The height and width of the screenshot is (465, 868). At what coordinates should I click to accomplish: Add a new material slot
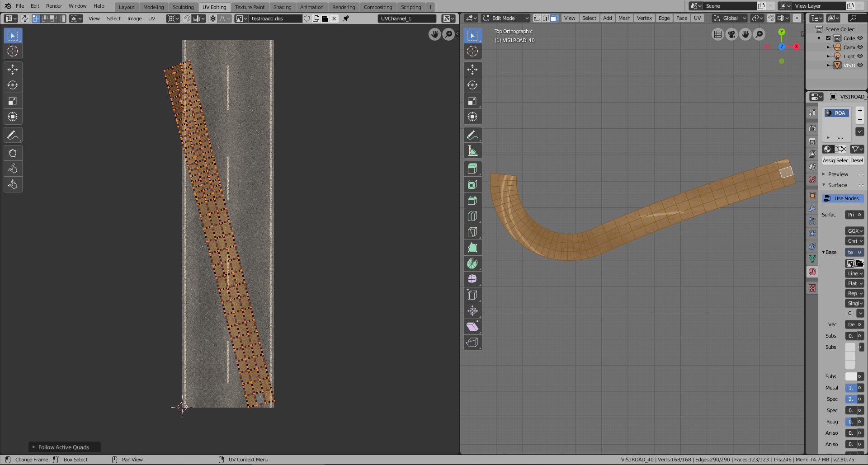click(x=860, y=111)
